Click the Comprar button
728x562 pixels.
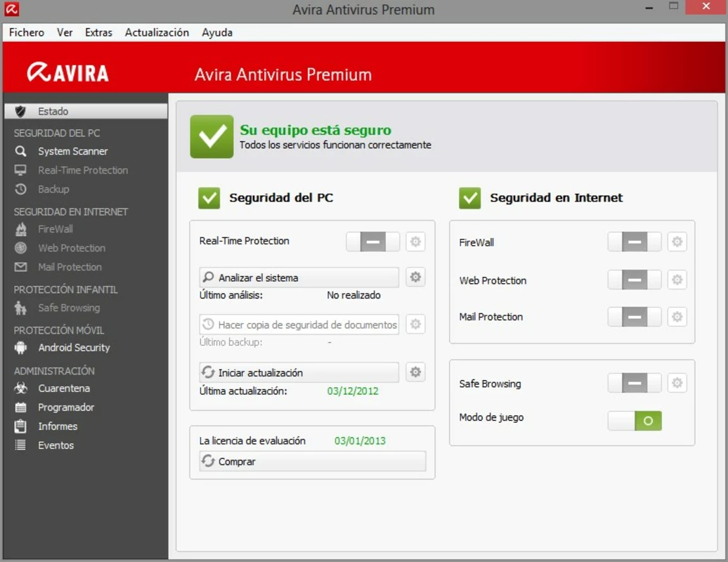pos(313,462)
